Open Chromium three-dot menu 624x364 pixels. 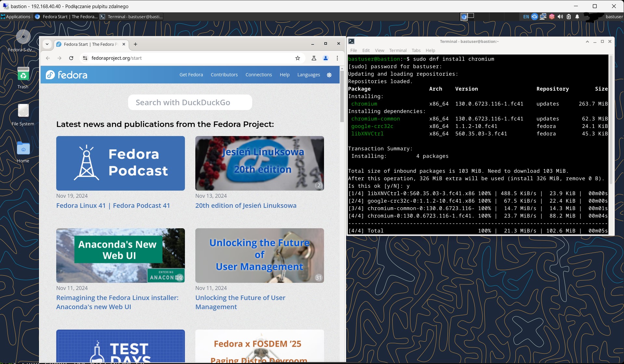pyautogui.click(x=337, y=58)
